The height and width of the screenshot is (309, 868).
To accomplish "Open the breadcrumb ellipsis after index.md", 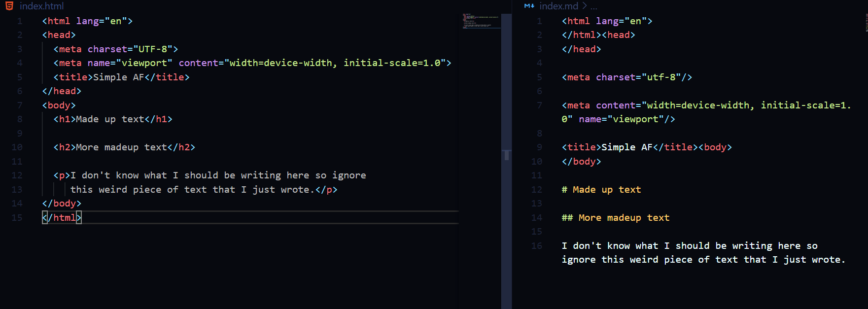I will [594, 7].
